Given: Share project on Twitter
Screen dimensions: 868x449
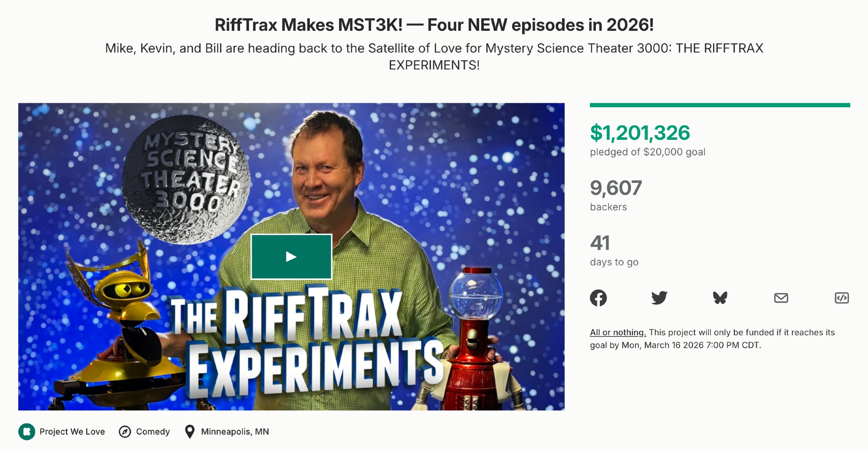Looking at the screenshot, I should (659, 298).
